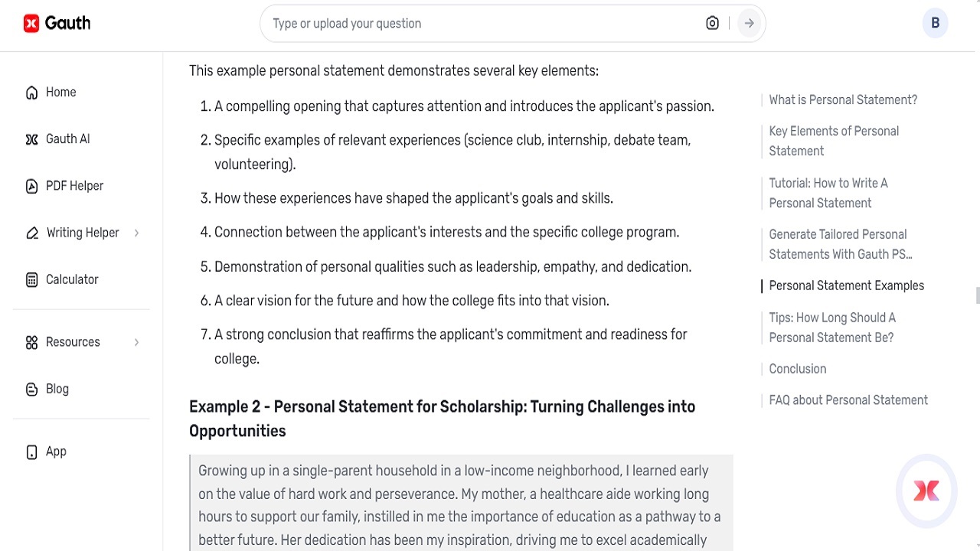Click Tutorial: How to Write A Personal Statement
The height and width of the screenshot is (551, 980).
828,193
